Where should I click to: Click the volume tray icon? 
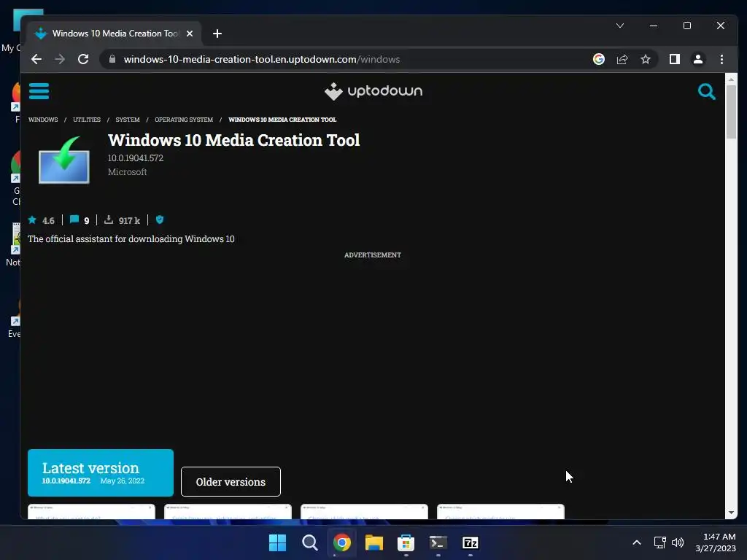pos(678,542)
